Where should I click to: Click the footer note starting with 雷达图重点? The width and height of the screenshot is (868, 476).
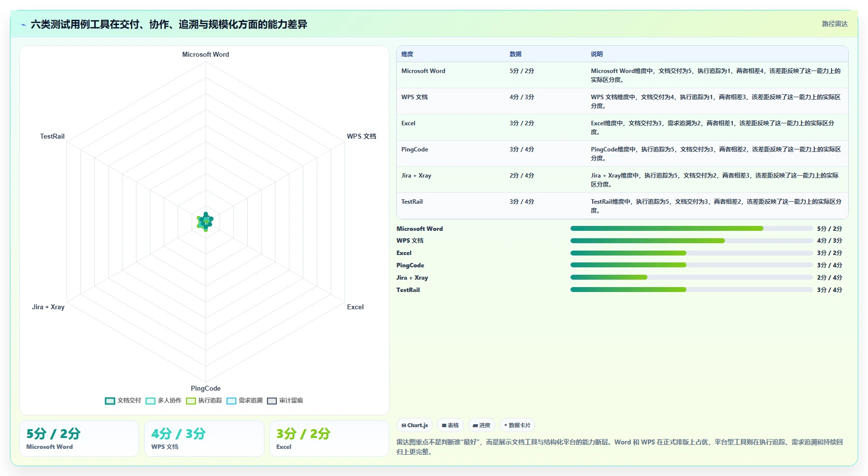click(619, 447)
